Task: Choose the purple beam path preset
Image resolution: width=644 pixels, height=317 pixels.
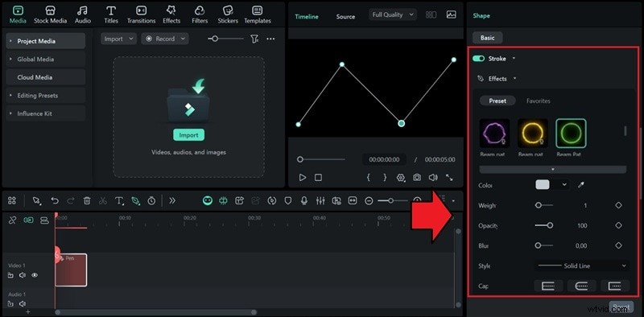Action: click(494, 133)
